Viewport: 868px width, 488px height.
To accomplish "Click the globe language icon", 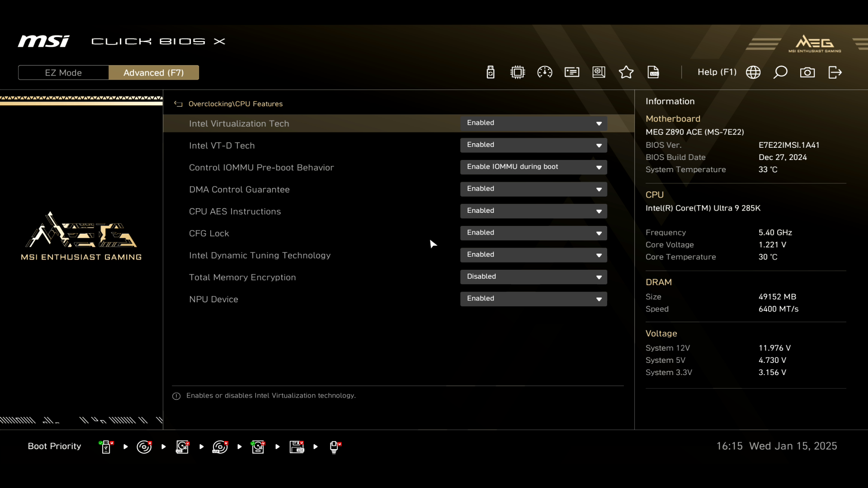I will (x=753, y=72).
